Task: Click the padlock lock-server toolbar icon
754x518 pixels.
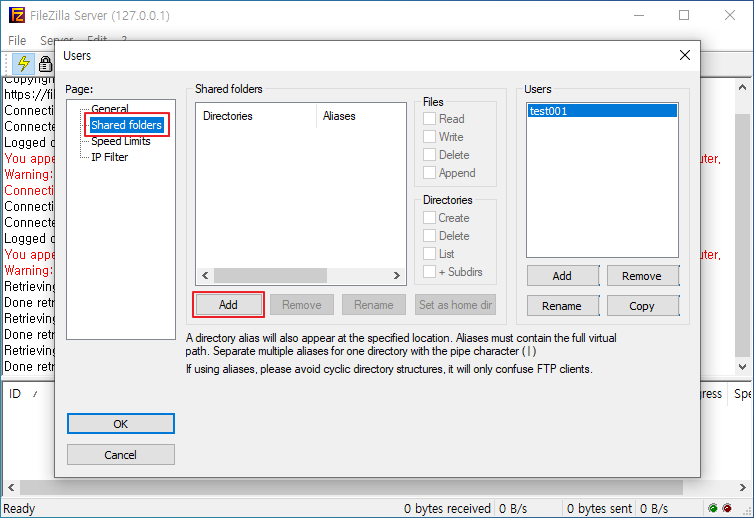Action: (x=45, y=63)
